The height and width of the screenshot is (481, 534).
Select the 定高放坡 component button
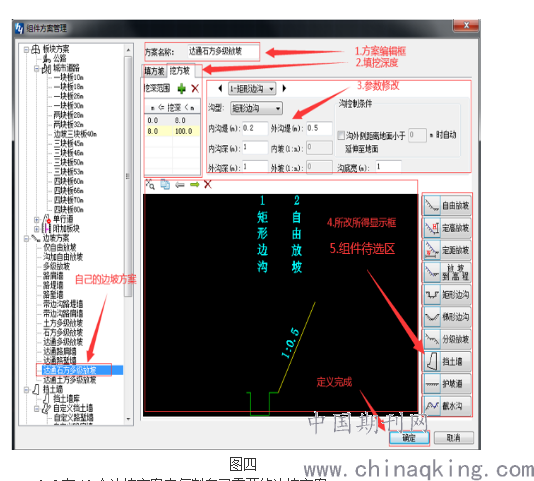tap(447, 228)
